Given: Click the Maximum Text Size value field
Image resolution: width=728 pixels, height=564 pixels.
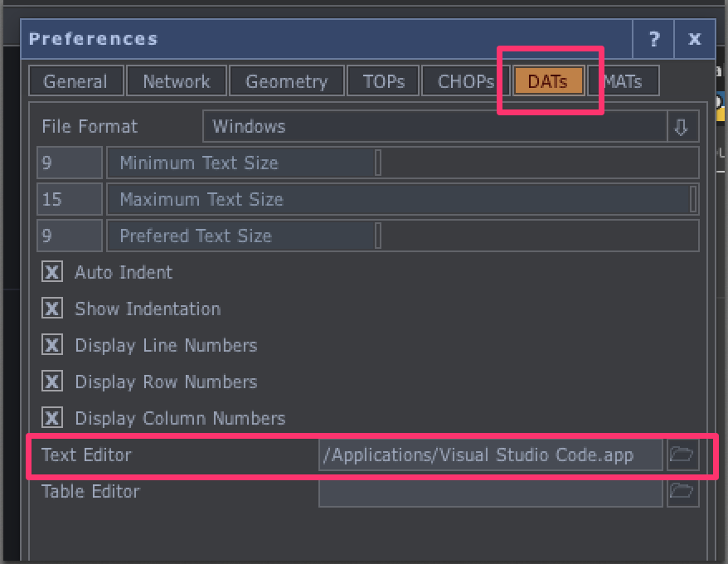Looking at the screenshot, I should (x=70, y=200).
